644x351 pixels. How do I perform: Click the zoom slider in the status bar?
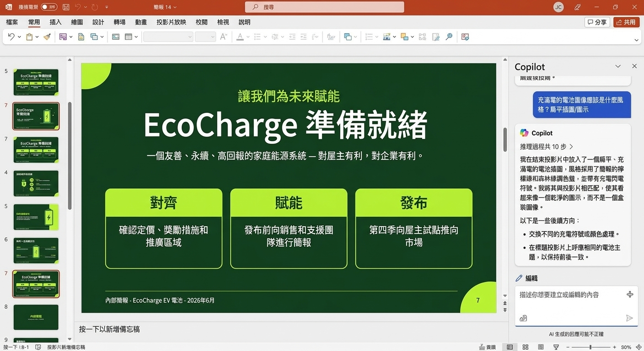click(590, 347)
